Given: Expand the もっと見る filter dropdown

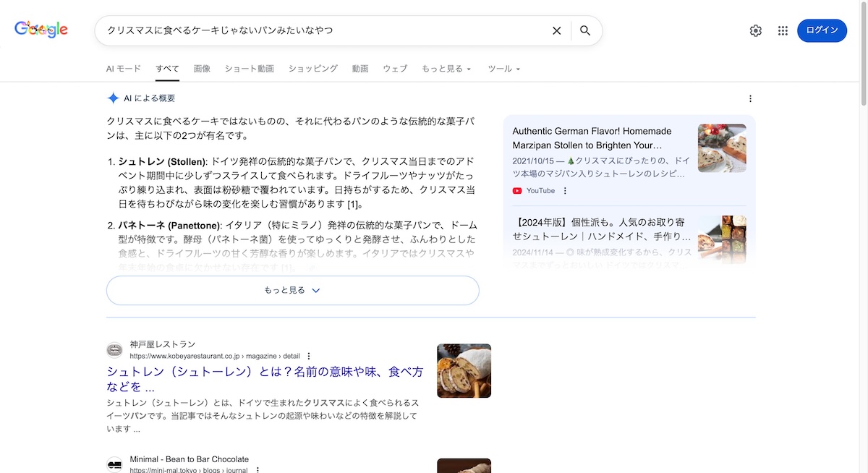Looking at the screenshot, I should [446, 69].
